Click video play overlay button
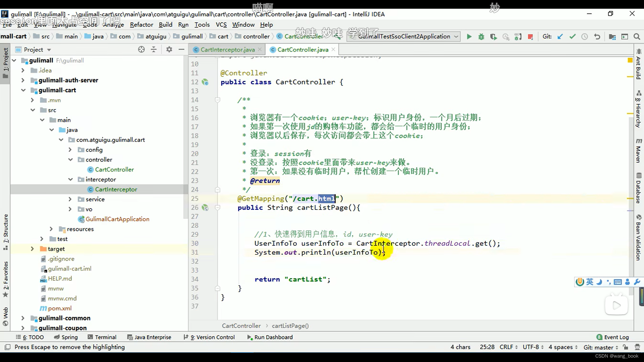The width and height of the screenshot is (644, 362). [616, 305]
